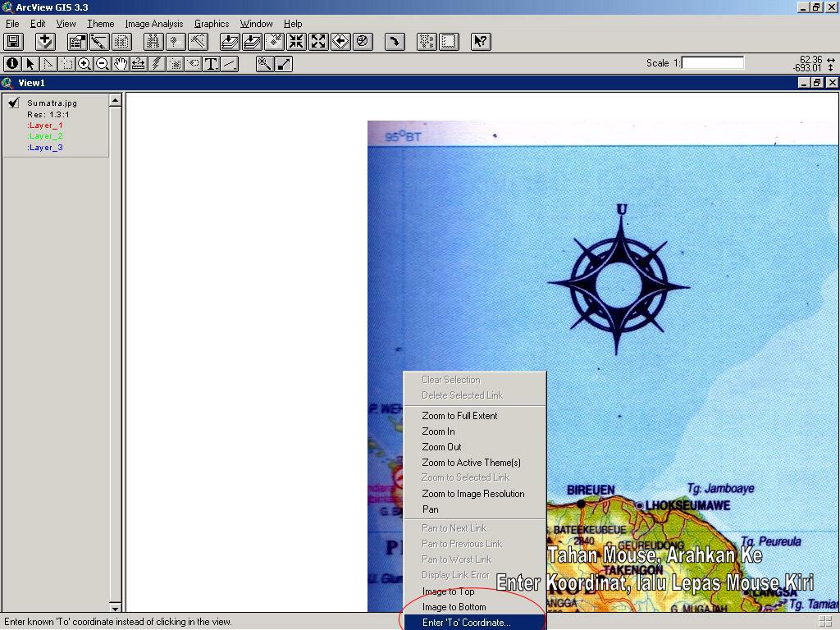Click the blue :Layer_3 legend entry
840x630 pixels.
tap(45, 148)
